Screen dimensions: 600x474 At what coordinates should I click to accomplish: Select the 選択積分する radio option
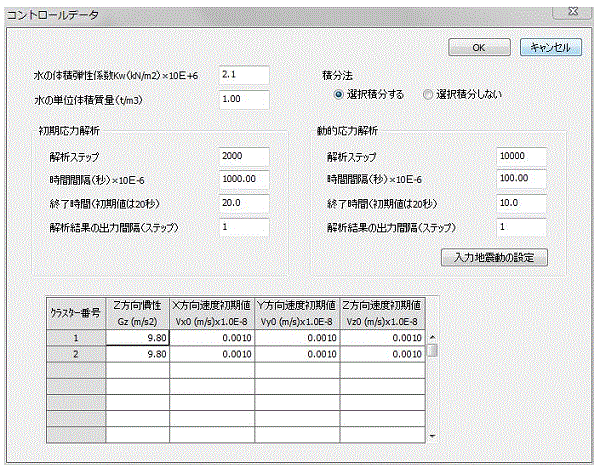click(339, 95)
